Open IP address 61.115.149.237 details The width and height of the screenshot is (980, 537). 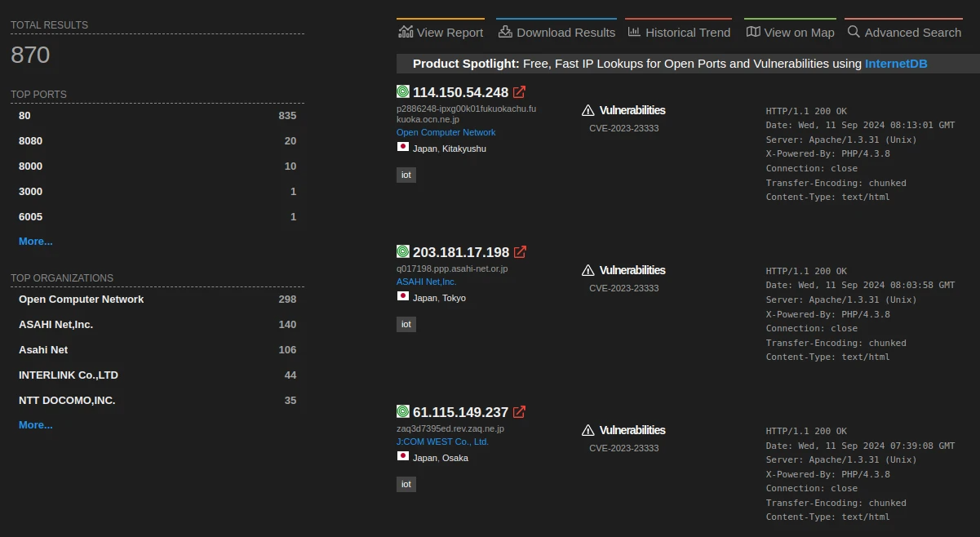pos(460,412)
